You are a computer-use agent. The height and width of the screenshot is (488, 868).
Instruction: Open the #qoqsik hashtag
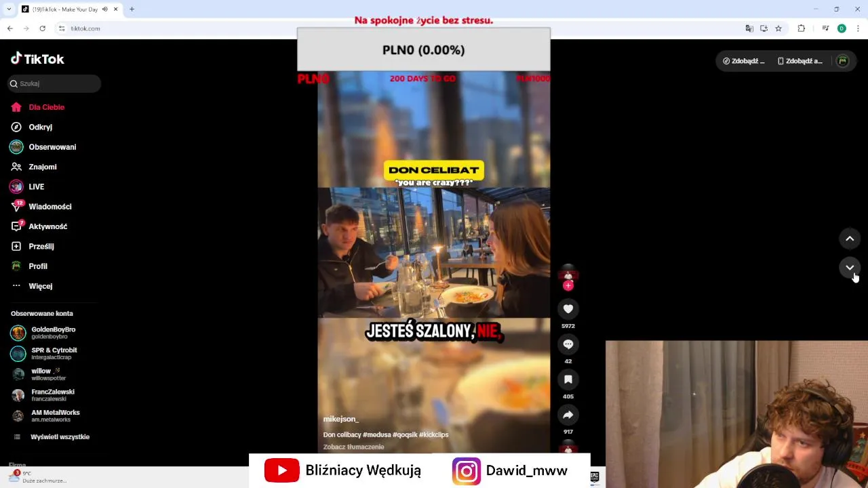point(405,434)
